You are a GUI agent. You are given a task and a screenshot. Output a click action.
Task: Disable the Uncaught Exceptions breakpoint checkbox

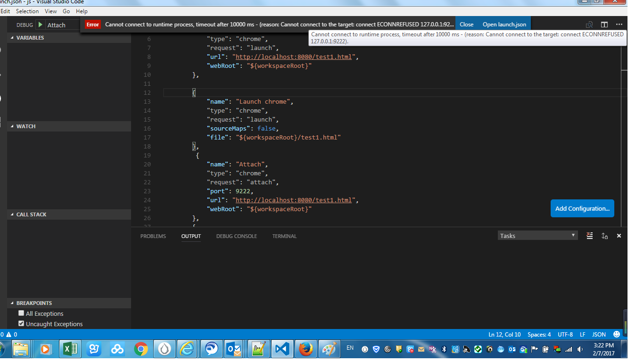(x=21, y=323)
